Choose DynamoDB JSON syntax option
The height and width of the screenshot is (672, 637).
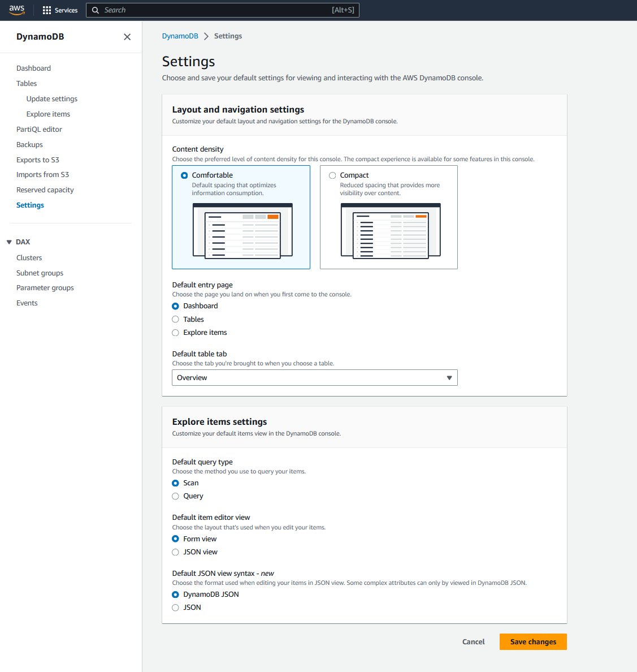pyautogui.click(x=175, y=595)
